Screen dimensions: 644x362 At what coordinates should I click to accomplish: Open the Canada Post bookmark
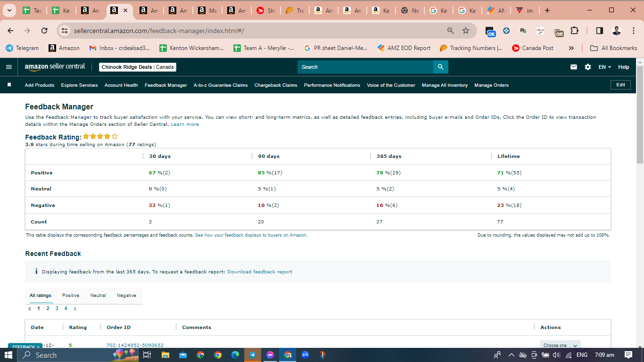tap(532, 48)
